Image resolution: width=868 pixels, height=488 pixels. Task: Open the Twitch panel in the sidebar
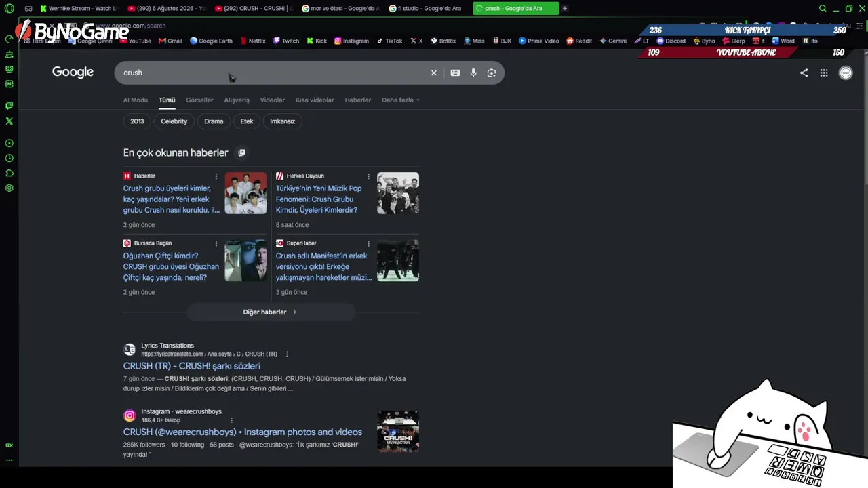[9, 106]
